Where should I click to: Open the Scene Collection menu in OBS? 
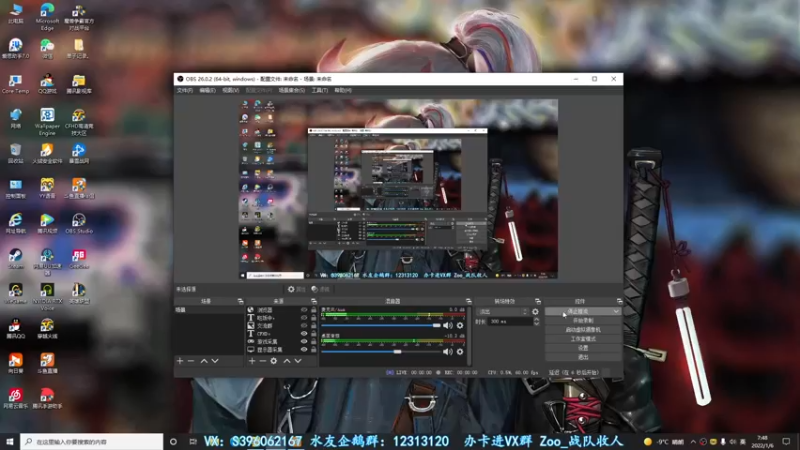coord(291,90)
